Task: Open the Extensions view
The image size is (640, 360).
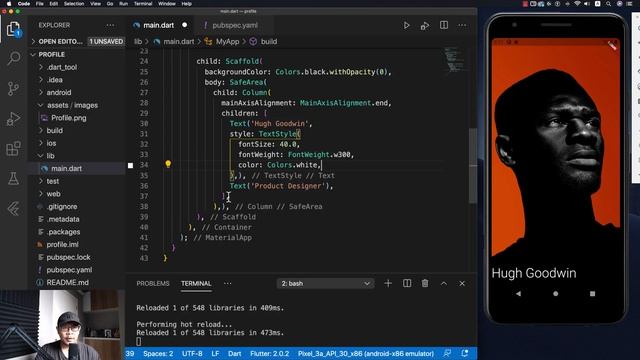Action: [13, 149]
